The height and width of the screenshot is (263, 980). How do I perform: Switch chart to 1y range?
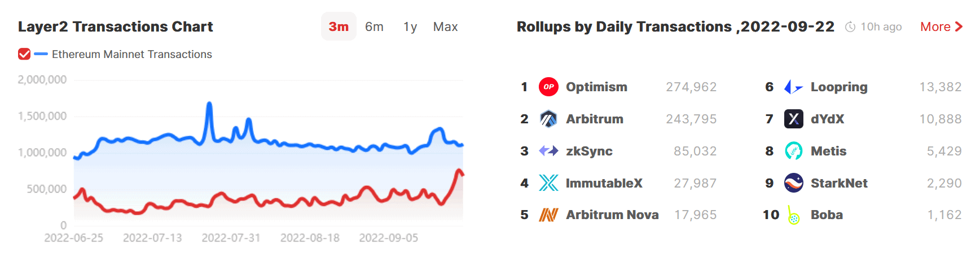[410, 26]
